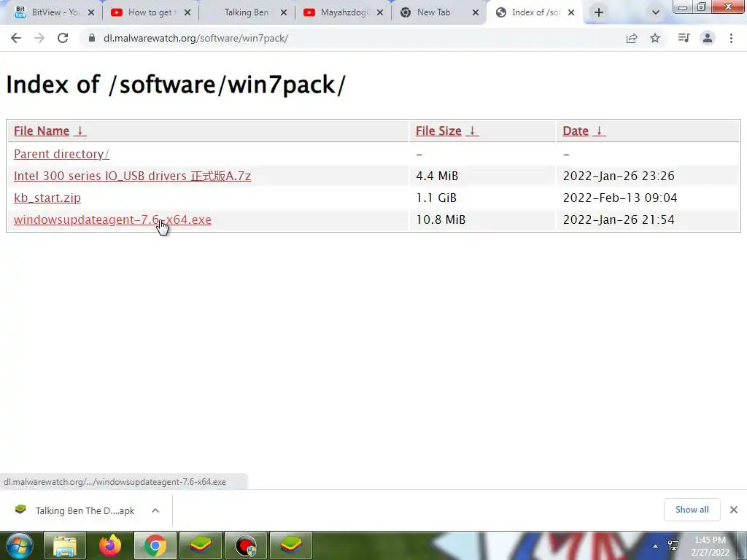747x560 pixels.
Task: Click the address bar URL
Action: (196, 38)
